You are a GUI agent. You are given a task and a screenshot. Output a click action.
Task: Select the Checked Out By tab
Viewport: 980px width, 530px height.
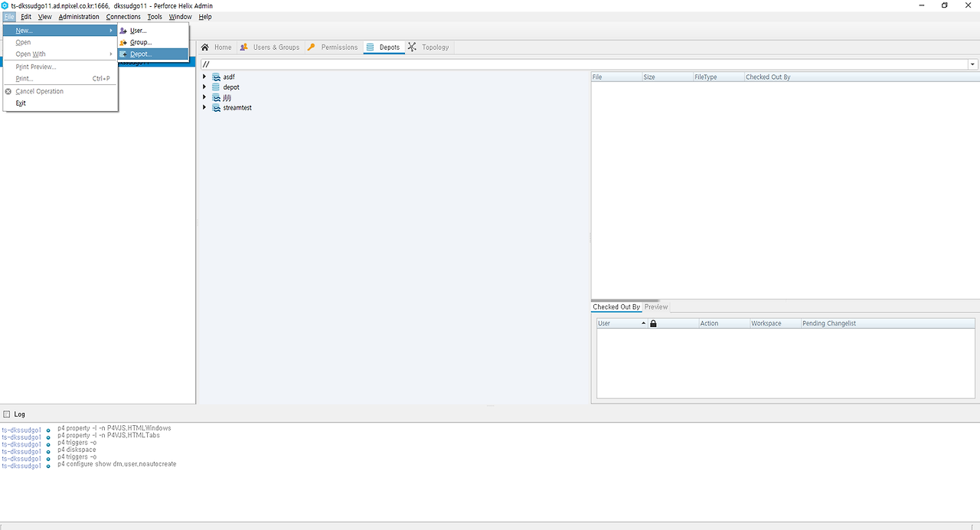[x=616, y=307]
